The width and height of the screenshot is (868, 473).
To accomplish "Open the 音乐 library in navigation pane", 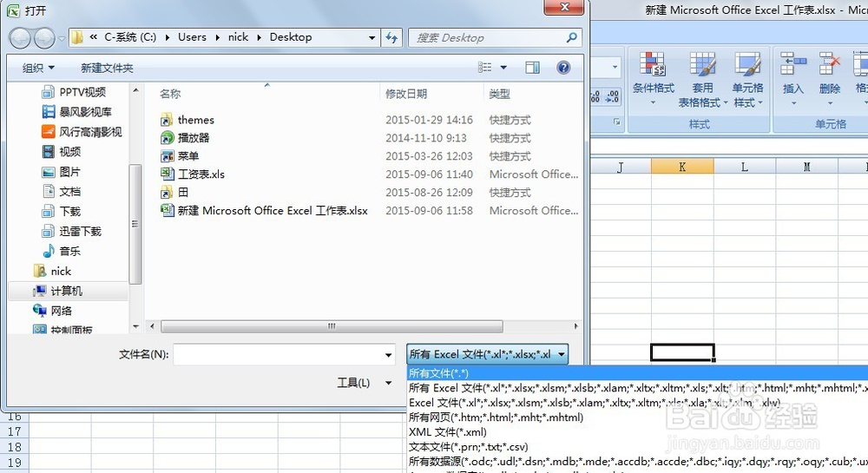I will pyautogui.click(x=62, y=251).
